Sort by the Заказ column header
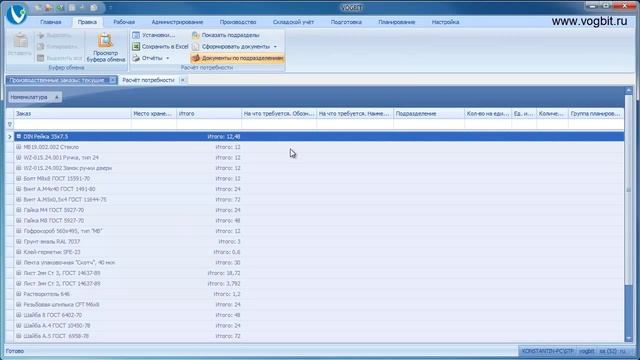This screenshot has height=360, width=640. pyautogui.click(x=72, y=113)
